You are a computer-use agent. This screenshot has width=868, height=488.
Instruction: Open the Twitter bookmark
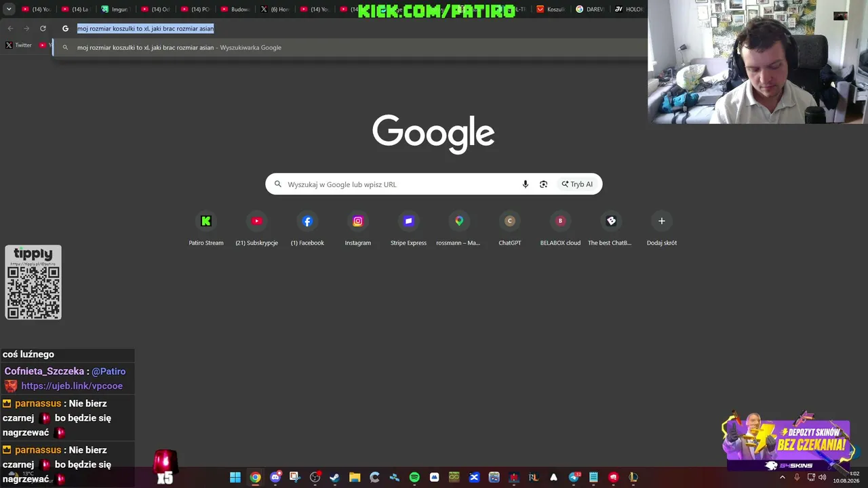tap(18, 45)
